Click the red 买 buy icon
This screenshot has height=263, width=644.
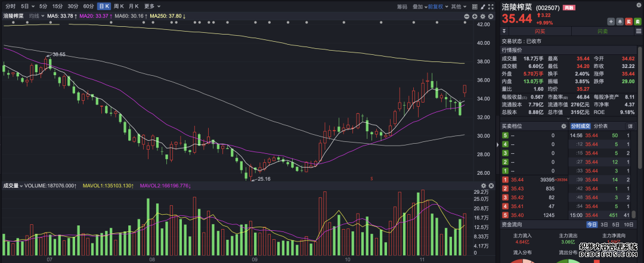click(628, 21)
